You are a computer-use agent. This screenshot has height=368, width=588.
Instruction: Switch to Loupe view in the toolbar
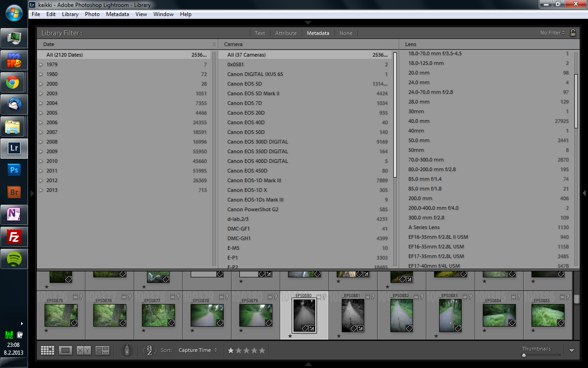pos(66,351)
